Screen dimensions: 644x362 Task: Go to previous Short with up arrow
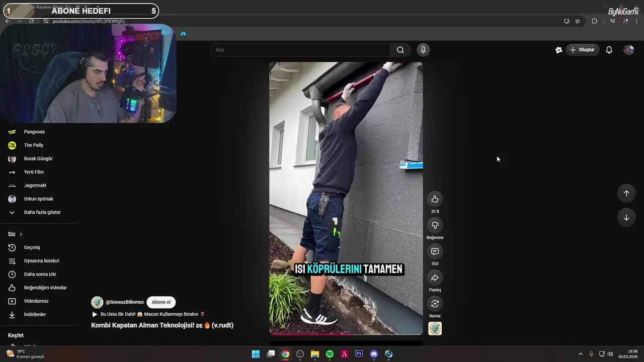coord(626,194)
